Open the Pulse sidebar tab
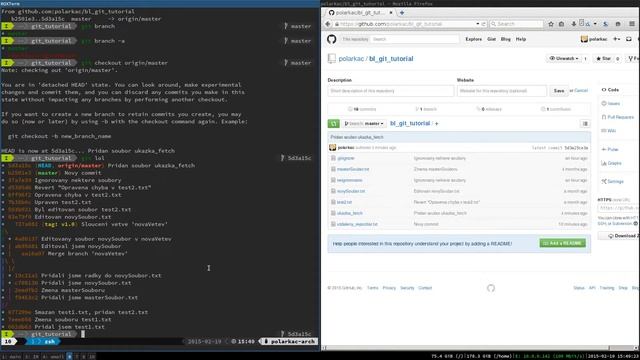The width and height of the screenshot is (640, 360). 610,149
